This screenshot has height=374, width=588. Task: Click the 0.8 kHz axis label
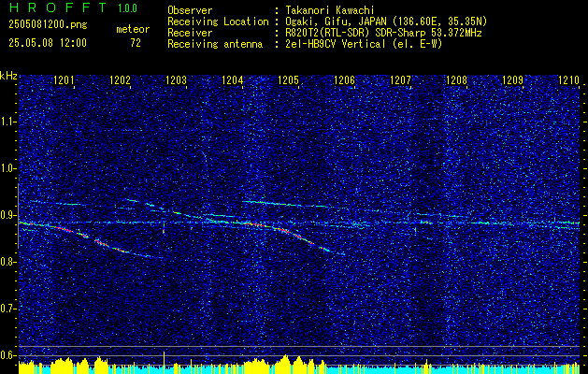tap(7, 262)
